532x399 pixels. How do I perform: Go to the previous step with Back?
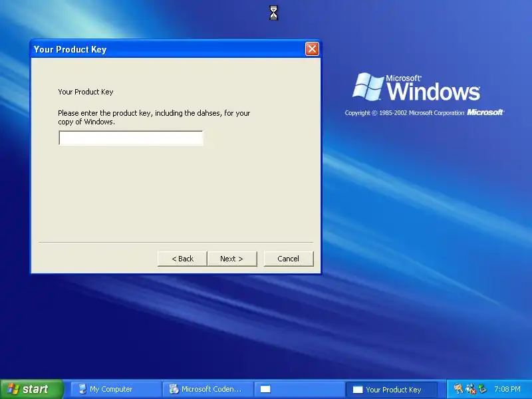182,259
